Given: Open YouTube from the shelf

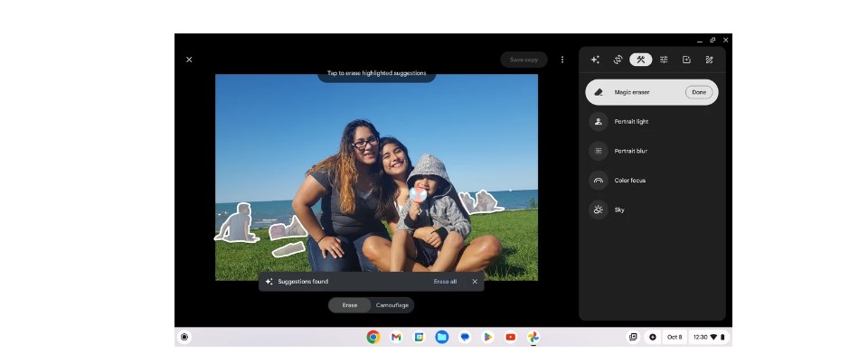Looking at the screenshot, I should coord(510,337).
